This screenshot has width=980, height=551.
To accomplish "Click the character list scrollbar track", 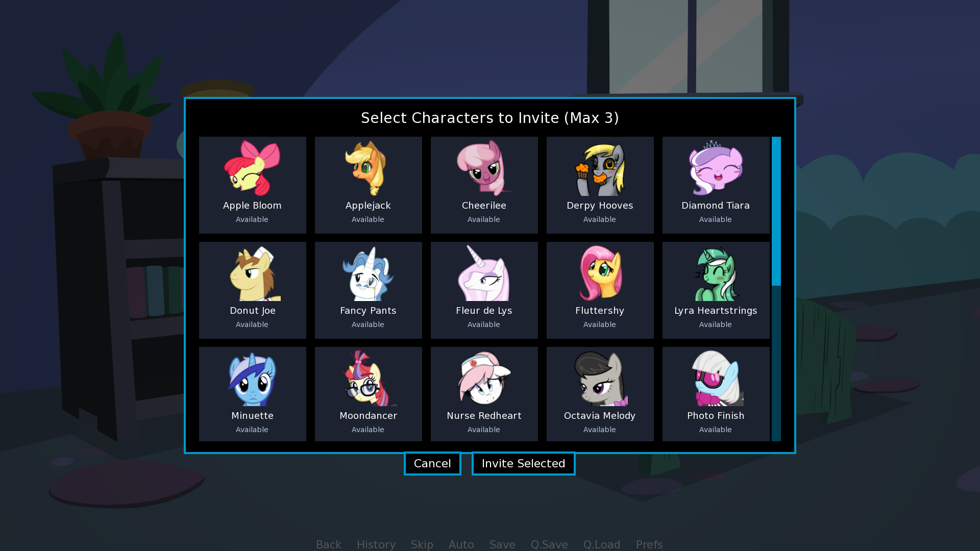I will [776, 363].
